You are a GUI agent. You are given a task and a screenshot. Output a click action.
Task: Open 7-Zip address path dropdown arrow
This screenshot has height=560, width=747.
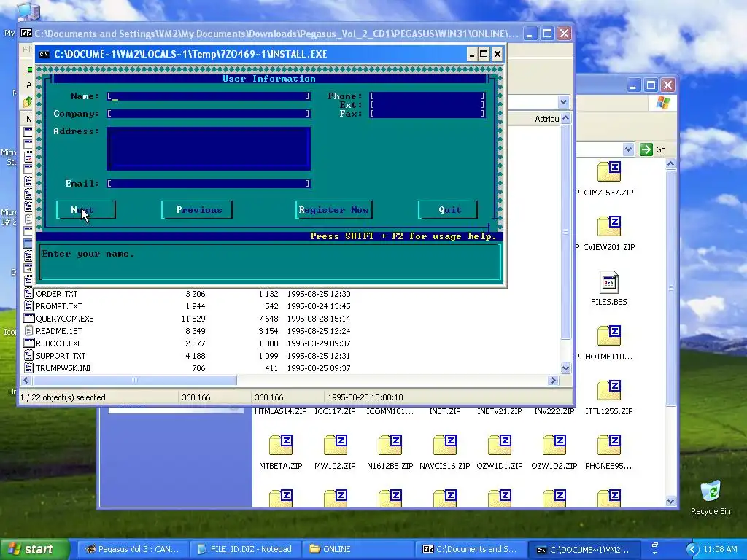[564, 102]
